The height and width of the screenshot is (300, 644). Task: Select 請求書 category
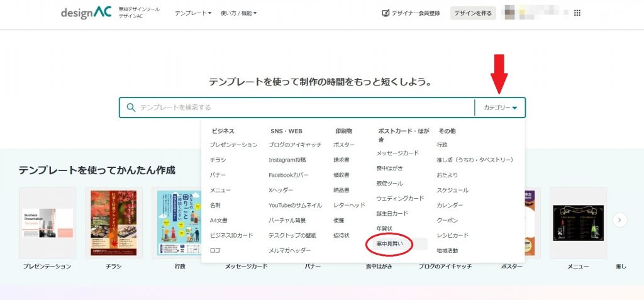(x=341, y=160)
